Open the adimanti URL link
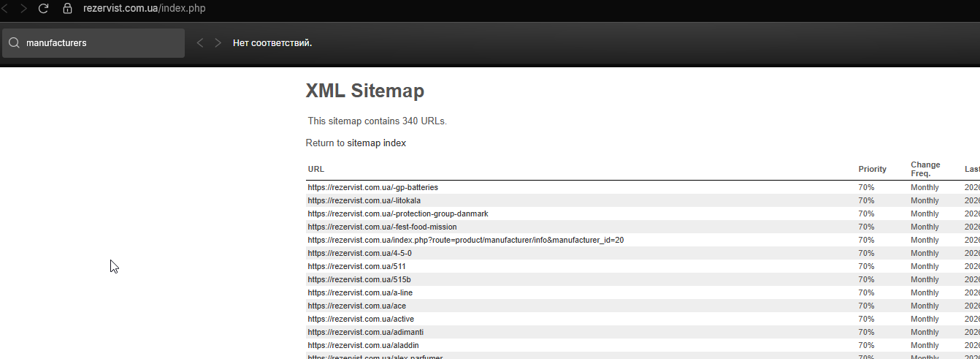This screenshot has width=980, height=359. [363, 333]
